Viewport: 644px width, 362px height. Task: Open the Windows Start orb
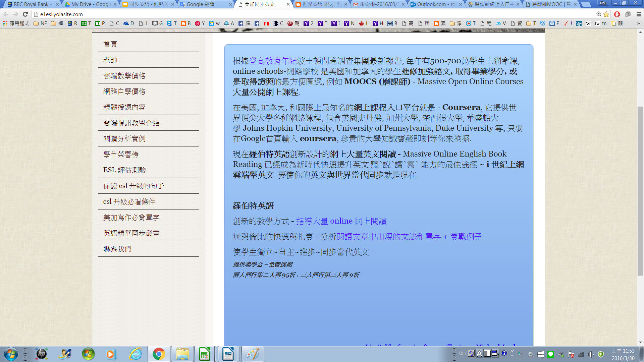[11, 354]
